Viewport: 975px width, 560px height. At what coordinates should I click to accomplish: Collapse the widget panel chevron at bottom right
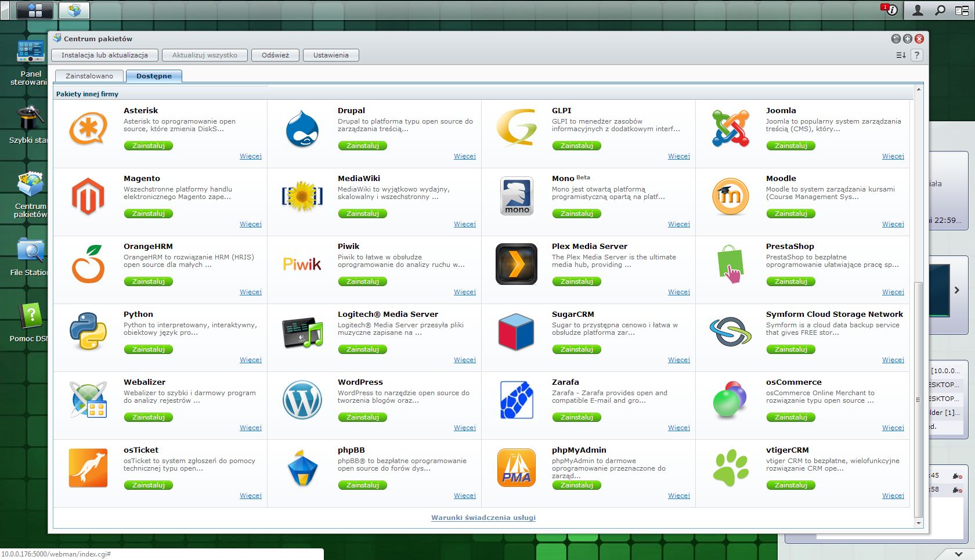point(958,554)
